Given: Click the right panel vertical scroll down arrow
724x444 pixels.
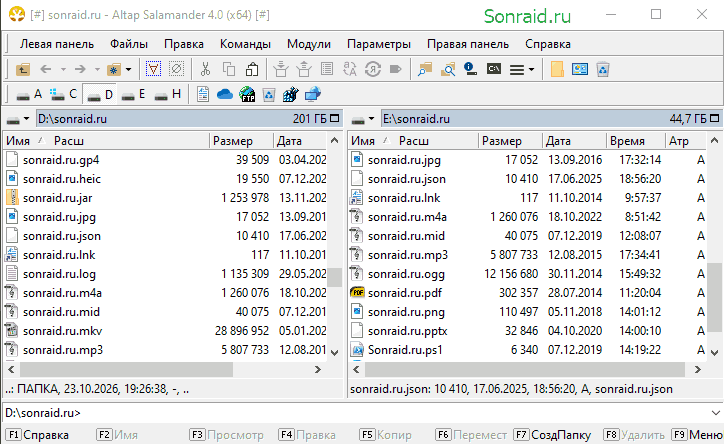Looking at the screenshot, I should 714,353.
